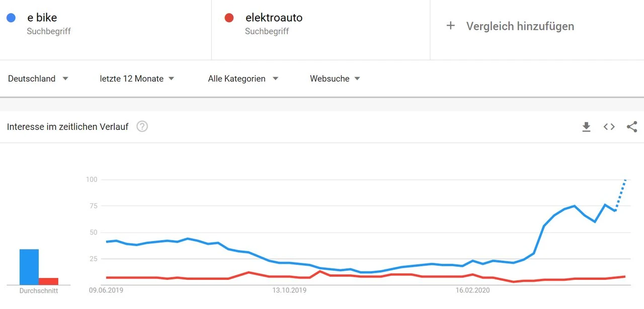This screenshot has width=644, height=309.
Task: Click the red Durchschnitt average bar
Action: [48, 281]
